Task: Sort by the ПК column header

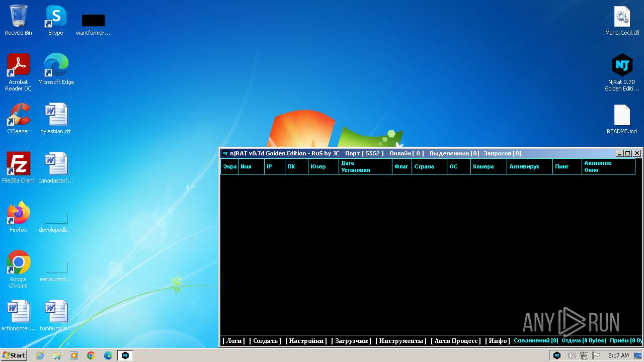Action: [296, 166]
